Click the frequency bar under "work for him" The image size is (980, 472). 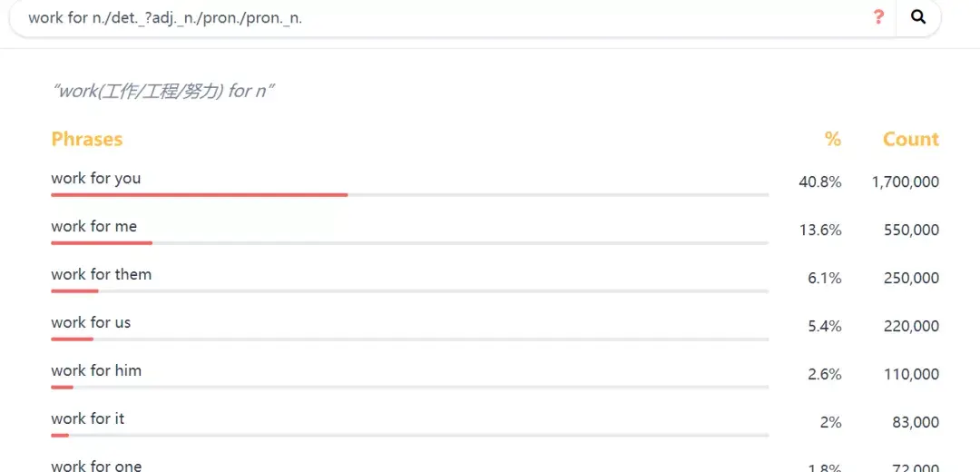(62, 387)
